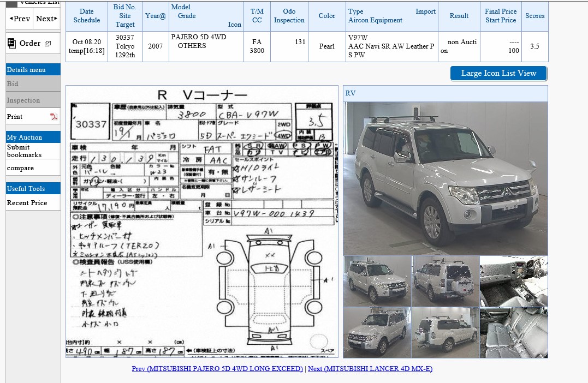Click the Year@ column header
The width and height of the screenshot is (588, 383).
[155, 16]
